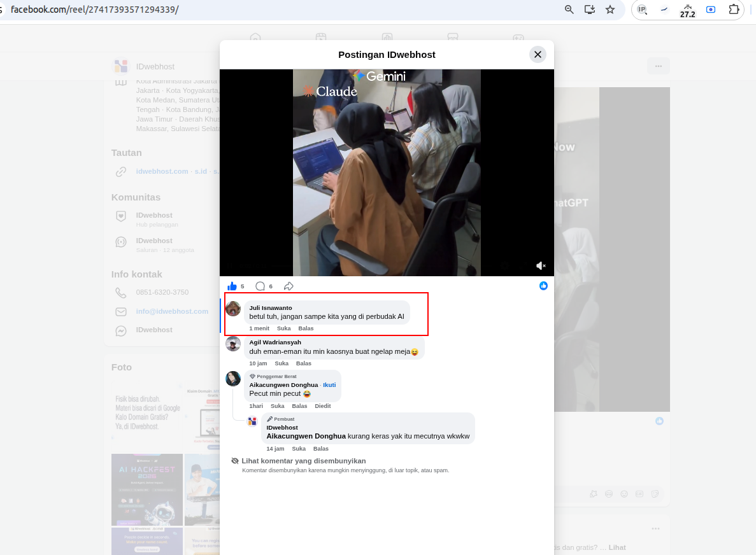
Task: Share the reel with arrow icon
Action: click(x=289, y=286)
